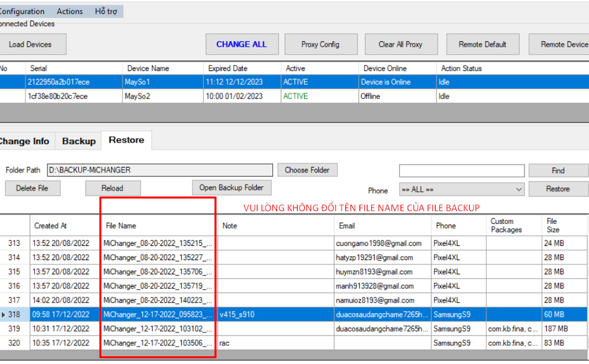The width and height of the screenshot is (589, 364).
Task: Switch to the Backup tab
Action: 79,141
